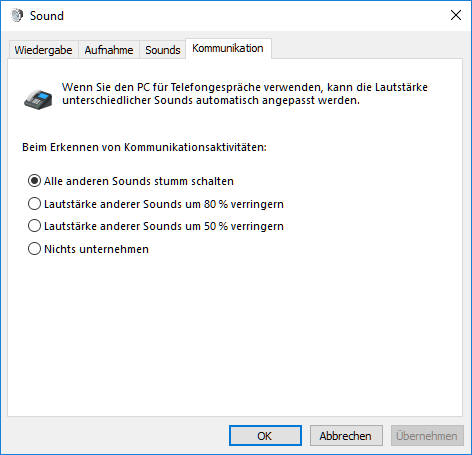Select the Kommunikation tab

coord(228,49)
